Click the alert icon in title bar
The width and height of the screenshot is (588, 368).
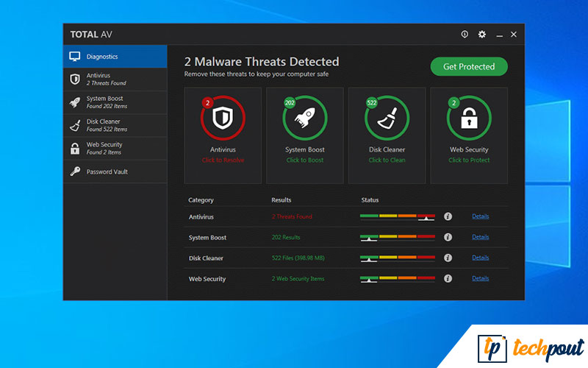point(465,35)
